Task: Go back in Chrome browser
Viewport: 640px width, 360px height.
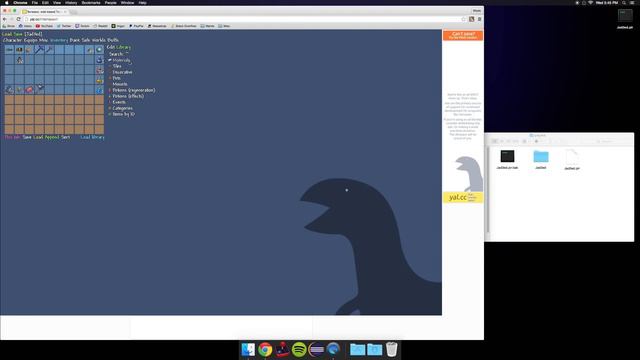Action: tap(4, 19)
